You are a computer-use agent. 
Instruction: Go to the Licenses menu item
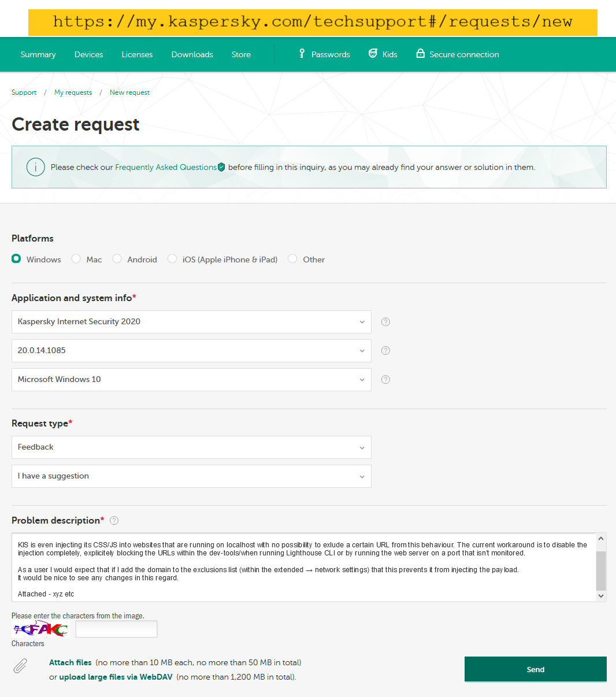tap(137, 54)
